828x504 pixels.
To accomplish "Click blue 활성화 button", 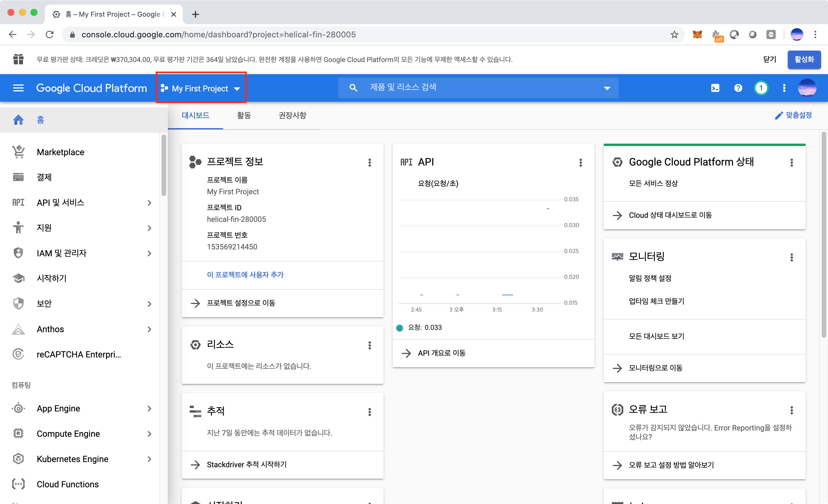I will (x=804, y=59).
